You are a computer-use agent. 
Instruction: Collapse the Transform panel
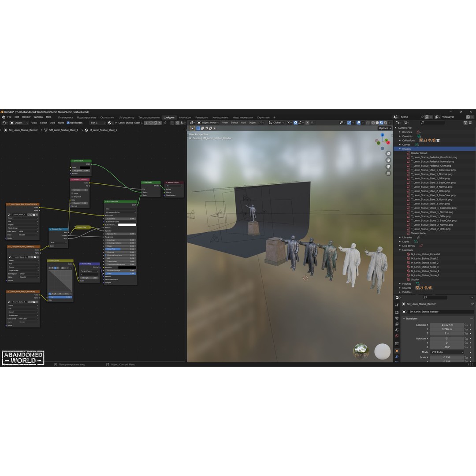click(404, 319)
